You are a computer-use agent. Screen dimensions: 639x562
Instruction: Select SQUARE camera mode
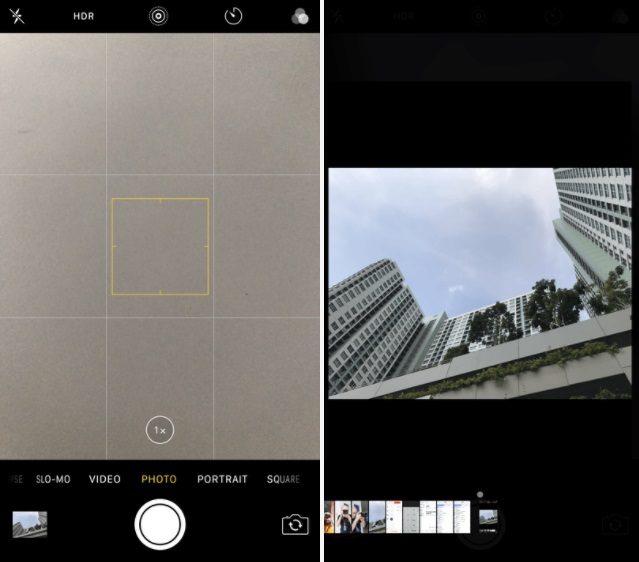coord(283,479)
